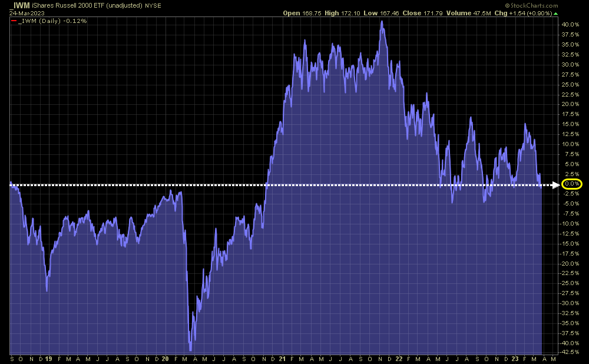Click the 23 year label on x-axis
Viewport: 589px width, 364px height.
pos(515,359)
